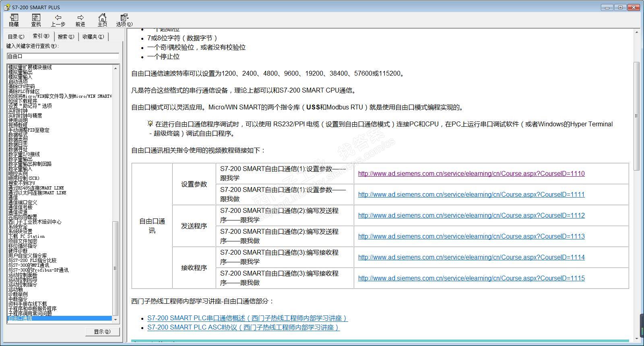Click the help content vertical scrollbar thumb
This screenshot has width=644, height=346.
[636, 116]
